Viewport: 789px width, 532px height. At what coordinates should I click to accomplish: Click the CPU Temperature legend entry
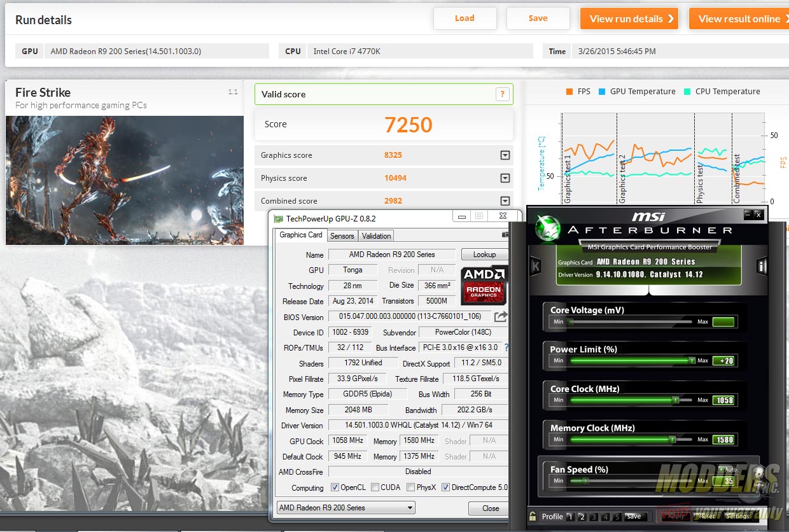(722, 92)
